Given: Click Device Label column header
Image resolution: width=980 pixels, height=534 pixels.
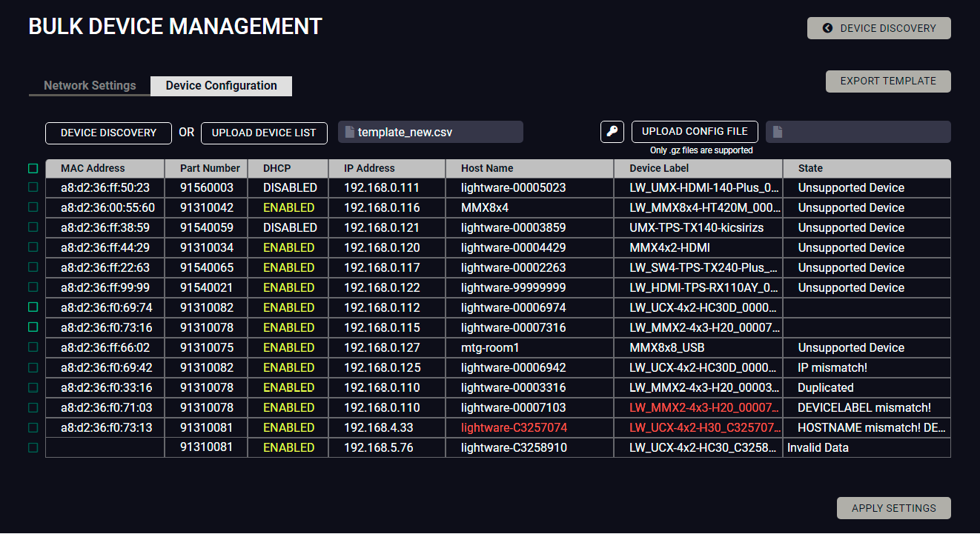Looking at the screenshot, I should 698,168.
